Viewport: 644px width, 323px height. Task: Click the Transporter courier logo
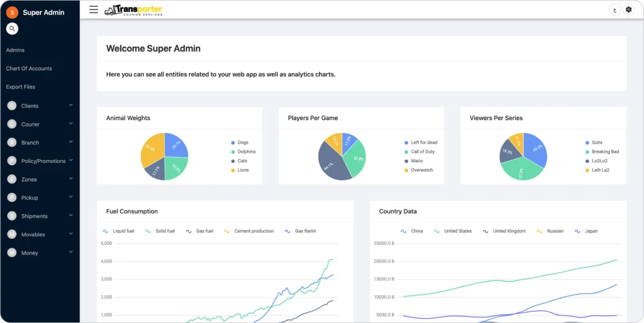pyautogui.click(x=133, y=10)
